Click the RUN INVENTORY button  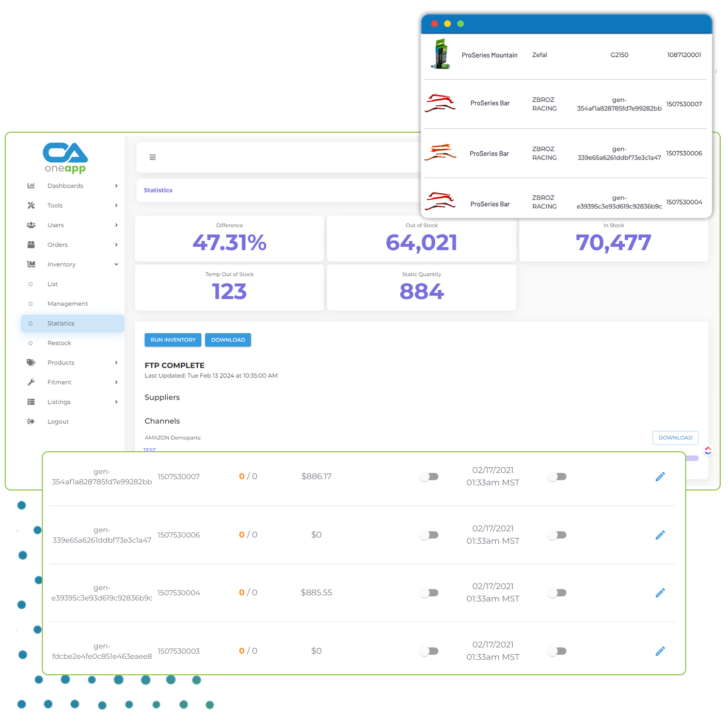tap(172, 340)
